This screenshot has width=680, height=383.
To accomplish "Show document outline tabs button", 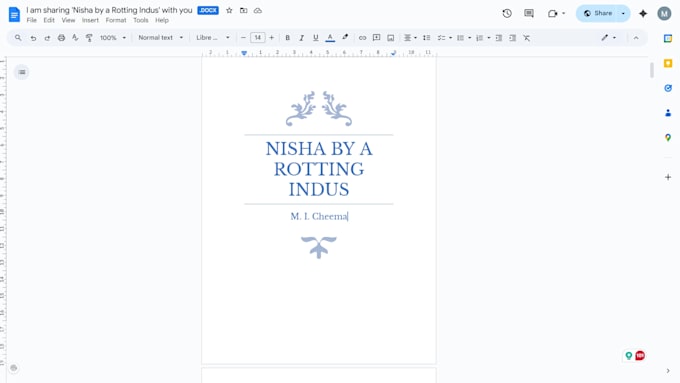I will tap(22, 72).
